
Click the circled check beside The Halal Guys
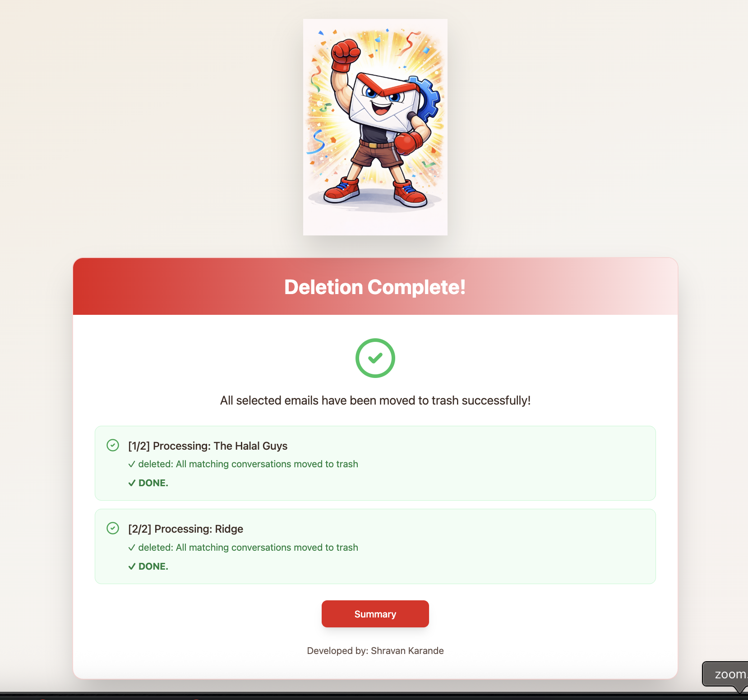tap(113, 446)
